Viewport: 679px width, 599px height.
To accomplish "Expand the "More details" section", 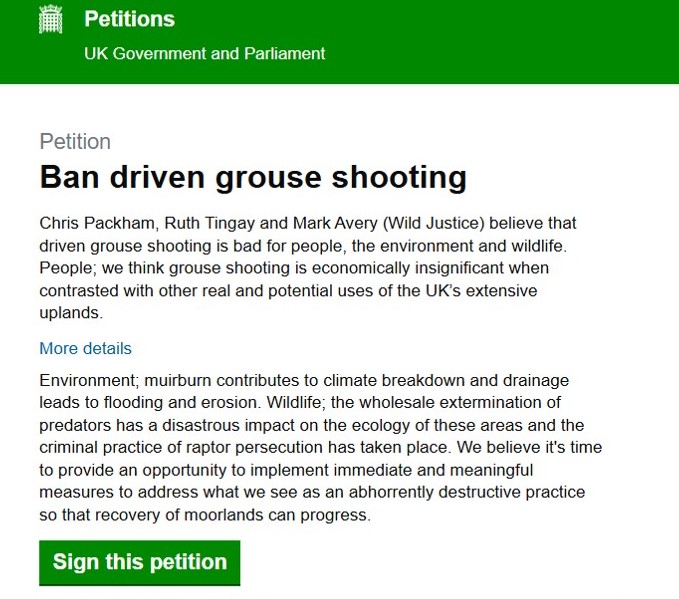I will tap(85, 349).
